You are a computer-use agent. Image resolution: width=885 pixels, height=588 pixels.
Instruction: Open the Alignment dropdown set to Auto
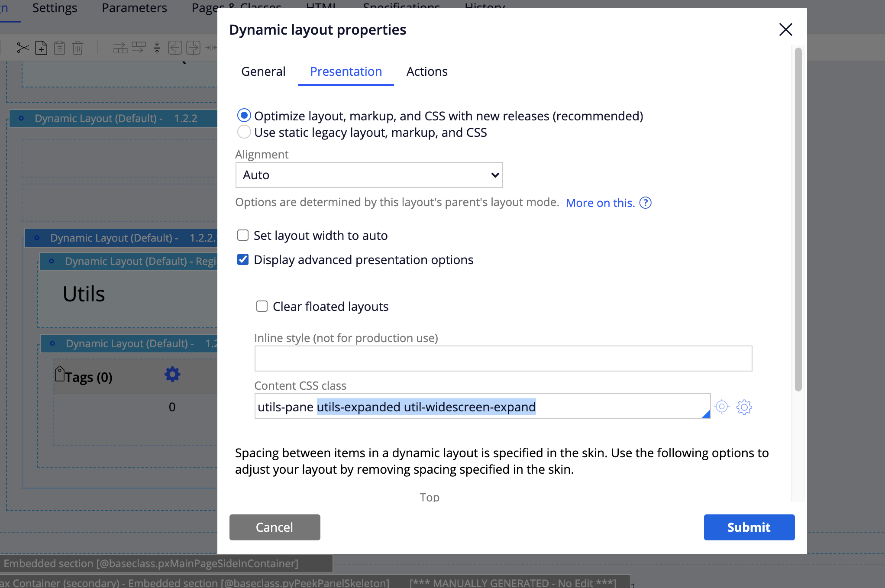coord(369,175)
